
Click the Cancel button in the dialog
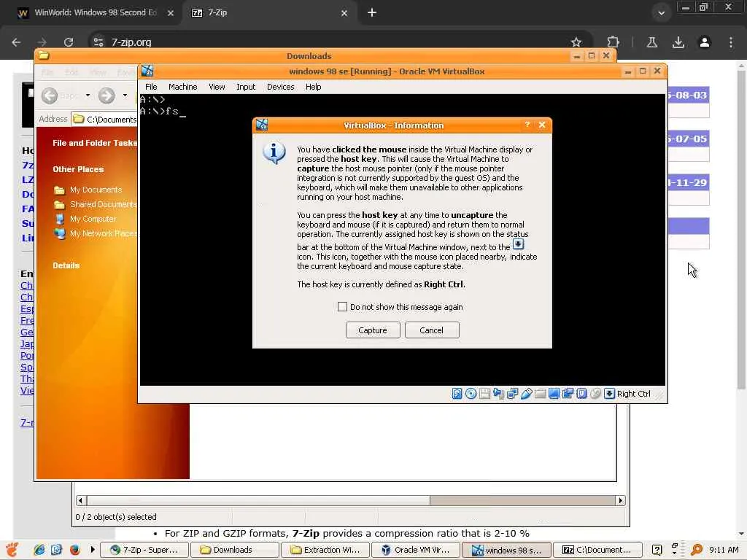[432, 330]
